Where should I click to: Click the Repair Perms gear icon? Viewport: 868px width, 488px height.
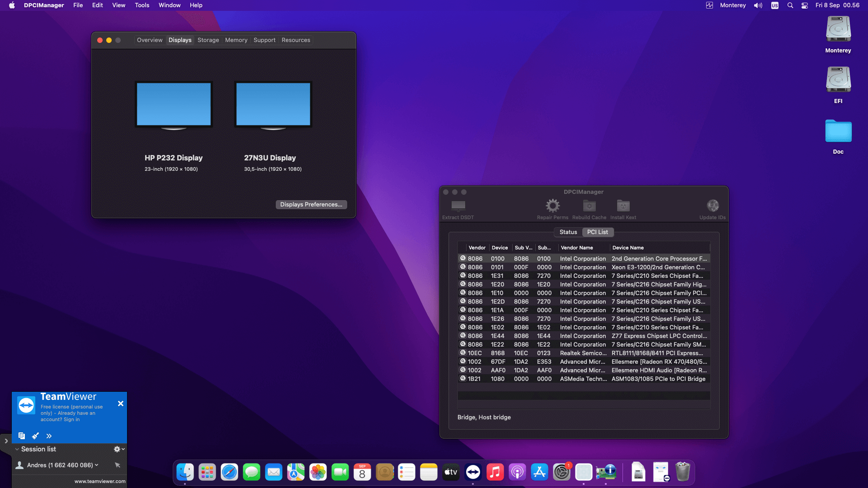click(552, 206)
